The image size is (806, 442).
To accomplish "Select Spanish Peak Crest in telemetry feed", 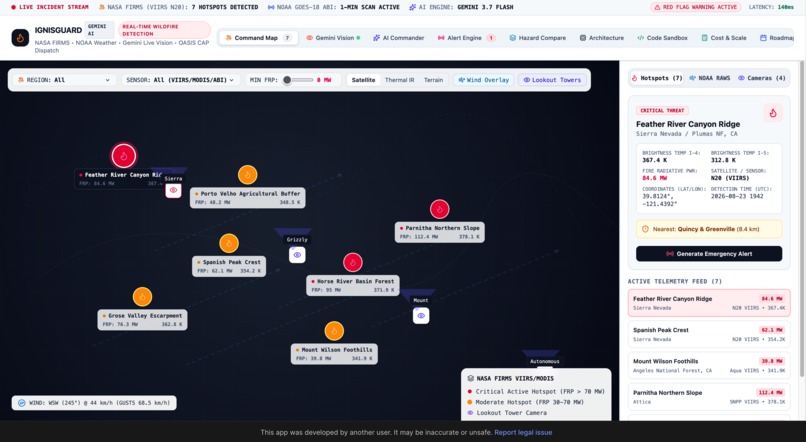I will coord(709,334).
